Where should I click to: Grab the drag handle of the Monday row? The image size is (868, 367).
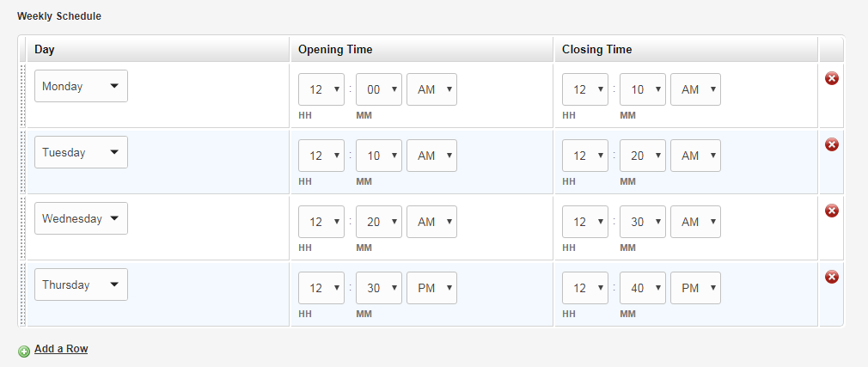click(x=22, y=95)
